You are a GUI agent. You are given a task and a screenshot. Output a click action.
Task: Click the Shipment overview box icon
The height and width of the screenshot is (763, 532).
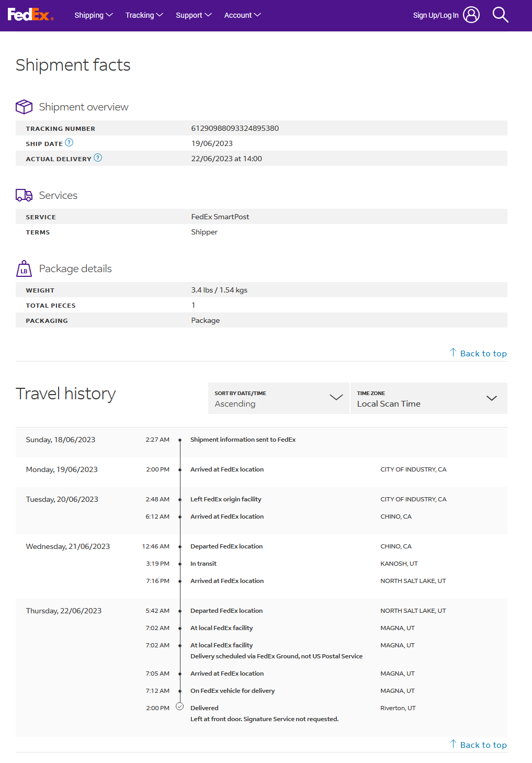pyautogui.click(x=24, y=107)
